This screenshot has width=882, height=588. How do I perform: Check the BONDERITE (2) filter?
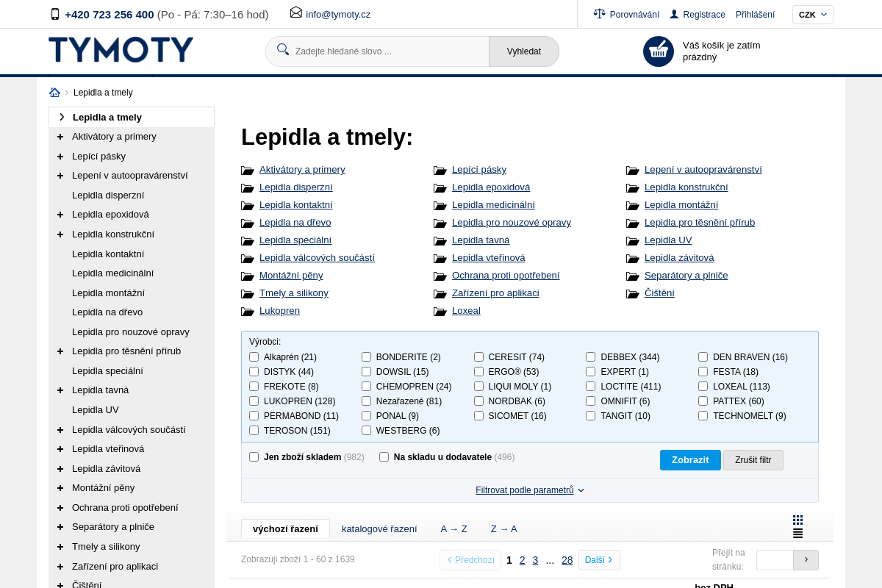click(366, 357)
